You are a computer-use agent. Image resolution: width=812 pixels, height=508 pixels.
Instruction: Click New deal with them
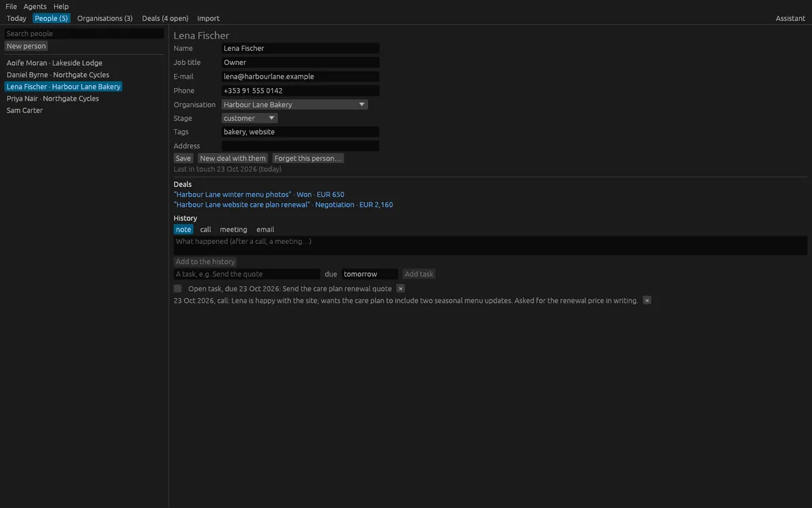tap(233, 158)
